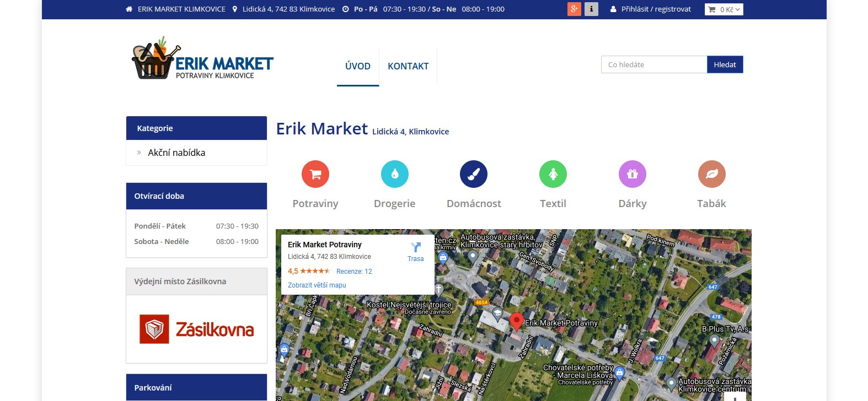Image resolution: width=868 pixels, height=401 pixels.
Task: Click the Trasa directions icon on map
Action: click(416, 248)
